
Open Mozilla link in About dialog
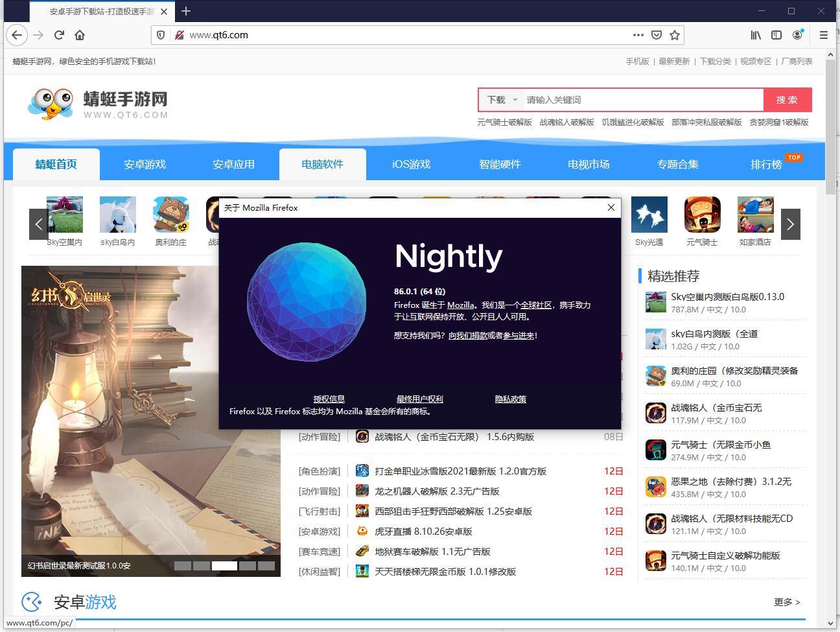461,305
